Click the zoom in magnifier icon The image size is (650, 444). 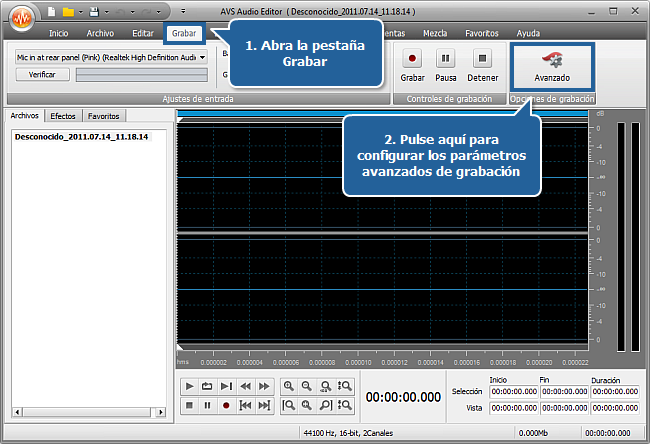[289, 386]
